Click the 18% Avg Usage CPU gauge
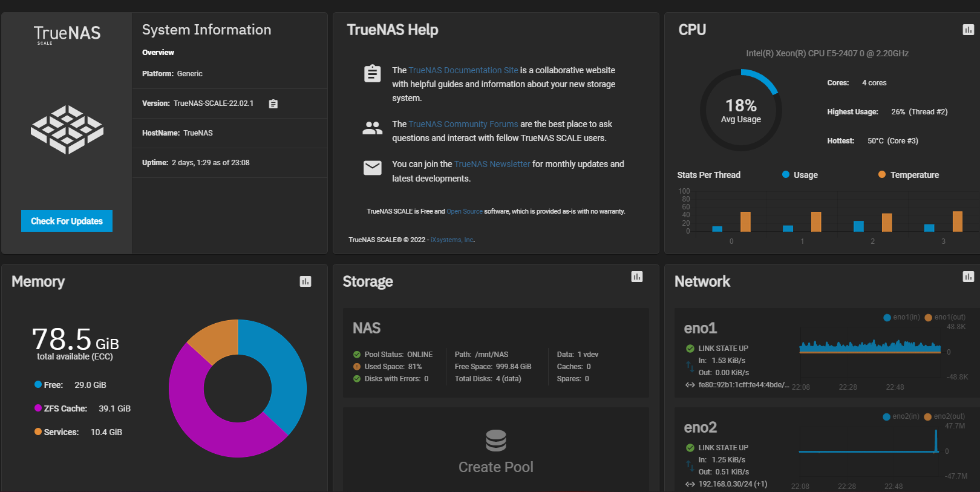The width and height of the screenshot is (980, 492). [x=741, y=110]
